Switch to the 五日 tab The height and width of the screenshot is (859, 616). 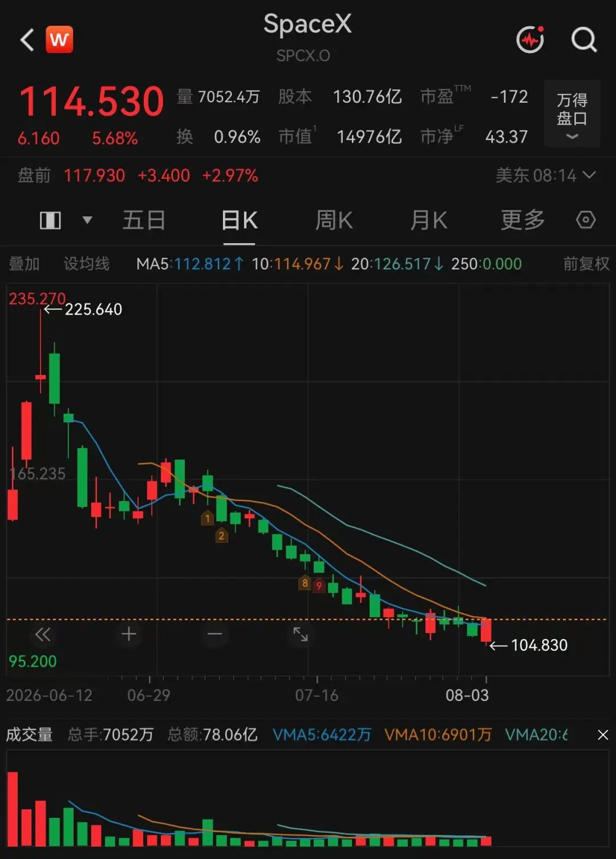coord(144,220)
